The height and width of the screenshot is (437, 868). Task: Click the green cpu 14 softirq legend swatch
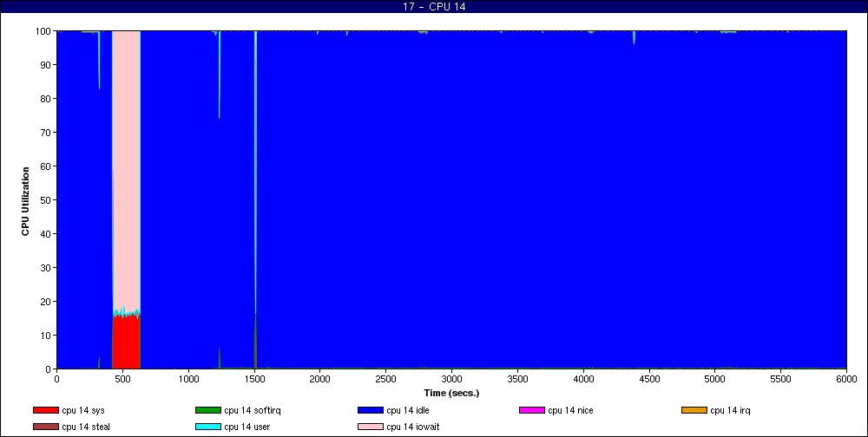click(208, 410)
